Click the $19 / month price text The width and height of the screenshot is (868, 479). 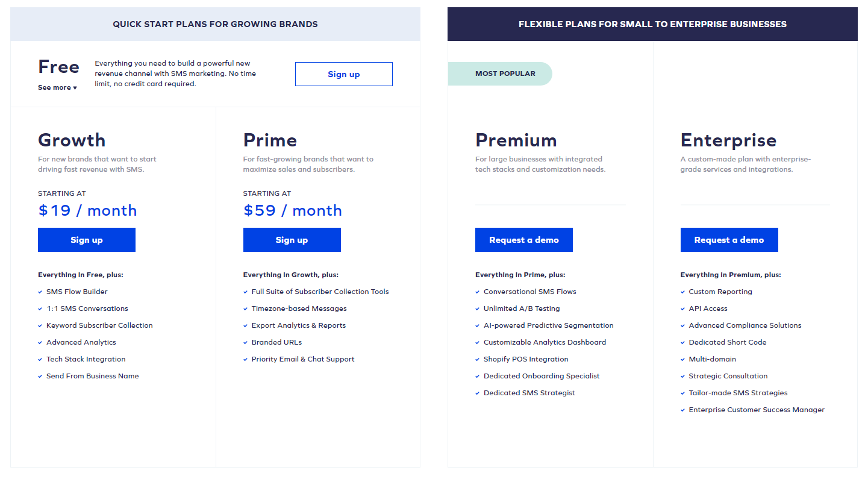point(87,210)
